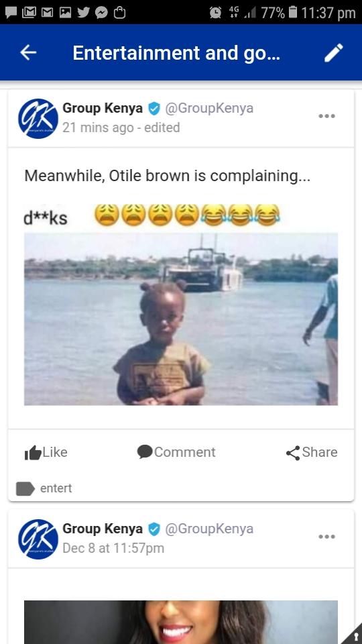Select the Entertainment and go... page title
Image resolution: width=362 pixels, height=644 pixels.
click(176, 53)
